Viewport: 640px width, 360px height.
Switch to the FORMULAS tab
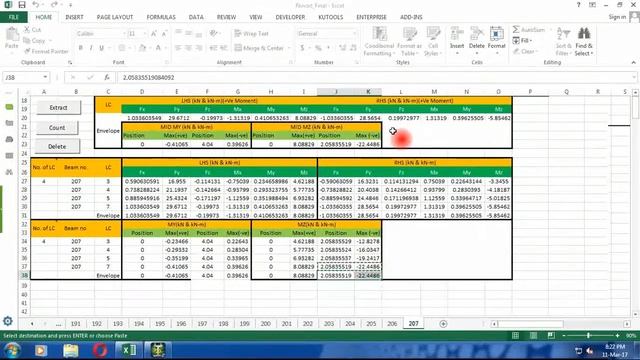click(x=161, y=17)
